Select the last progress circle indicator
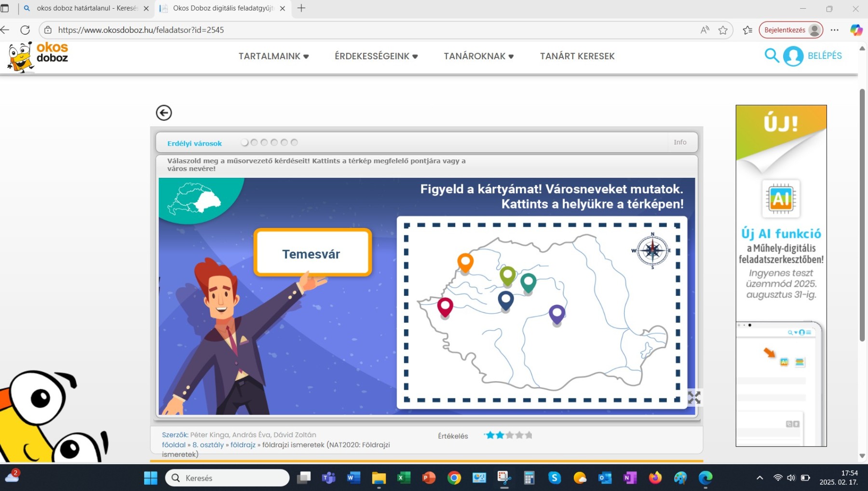The height and width of the screenshot is (491, 868). pos(294,143)
